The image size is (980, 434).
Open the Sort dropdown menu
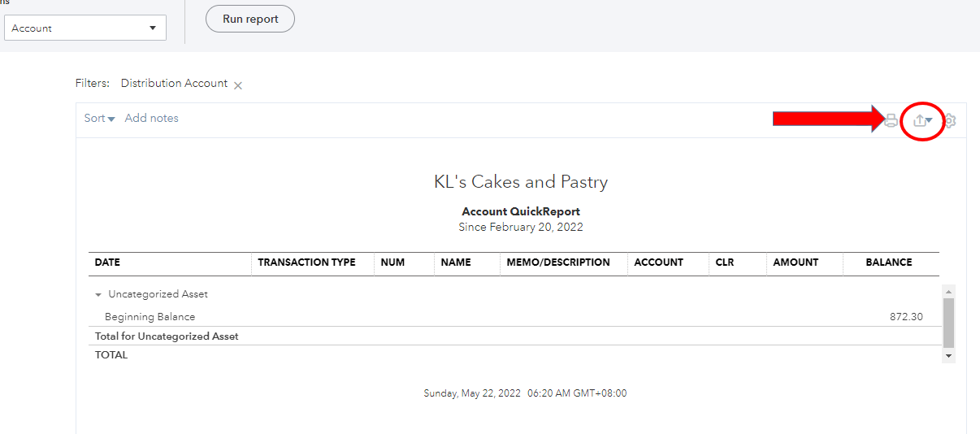coord(99,119)
